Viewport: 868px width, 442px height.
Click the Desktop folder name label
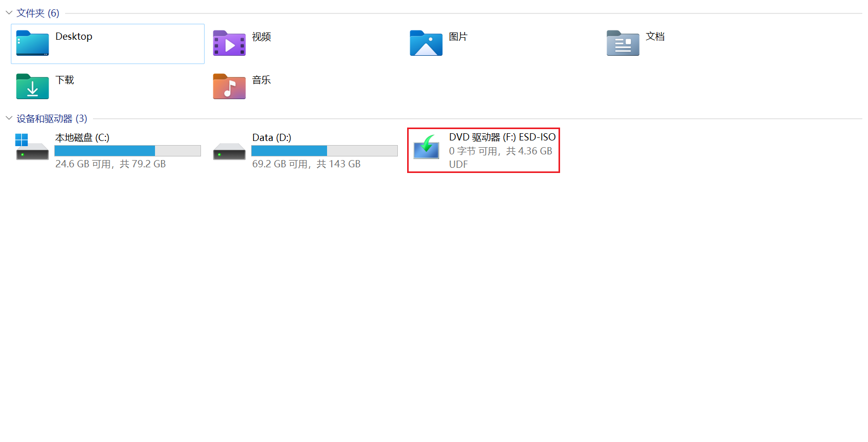(74, 37)
